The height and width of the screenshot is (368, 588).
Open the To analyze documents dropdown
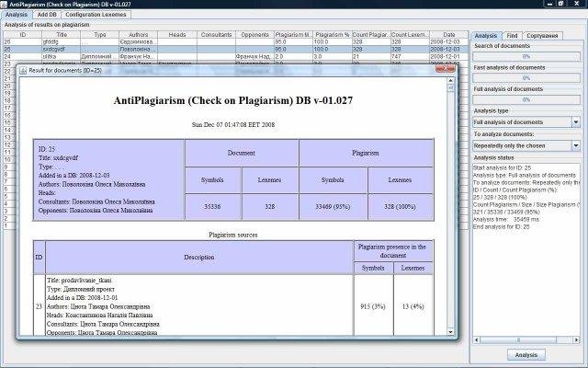576,145
